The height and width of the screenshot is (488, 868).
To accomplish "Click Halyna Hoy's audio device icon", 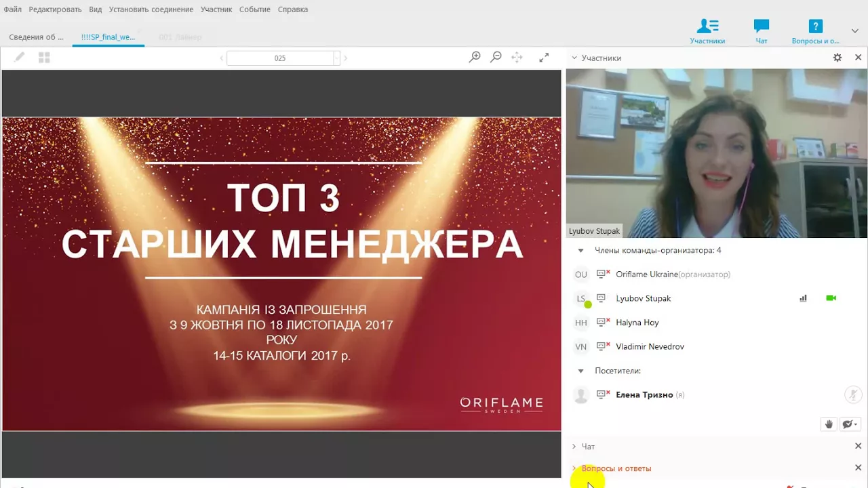I will pos(603,322).
